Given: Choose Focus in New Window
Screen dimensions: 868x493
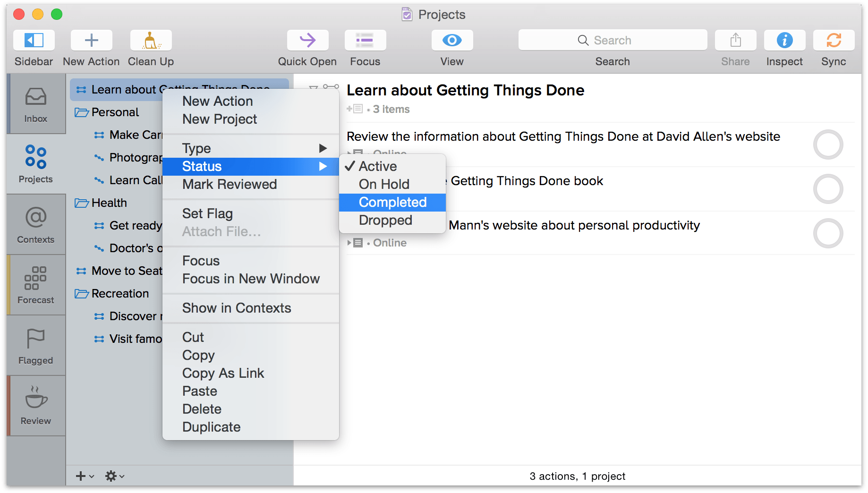Looking at the screenshot, I should [251, 279].
